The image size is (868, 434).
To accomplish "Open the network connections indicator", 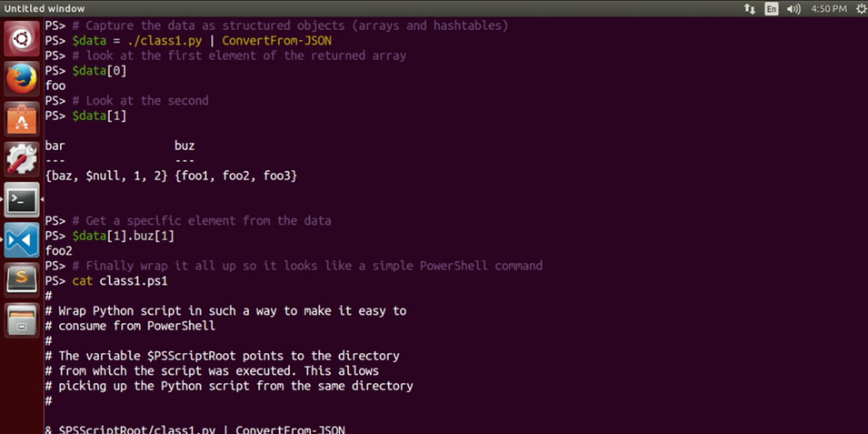I will pos(750,8).
